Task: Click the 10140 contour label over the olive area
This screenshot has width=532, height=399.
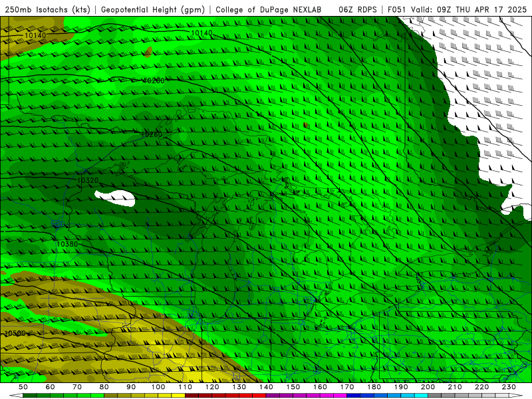Action: tap(35, 35)
